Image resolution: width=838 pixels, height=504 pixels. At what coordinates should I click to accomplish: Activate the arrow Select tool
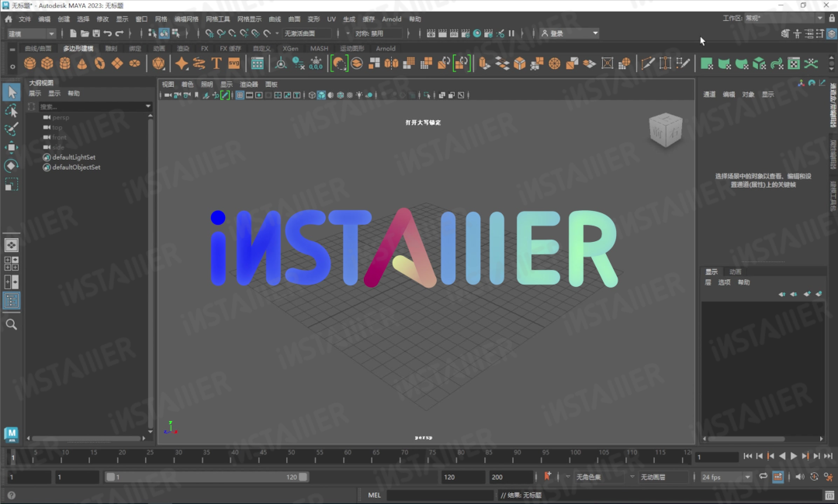point(11,91)
